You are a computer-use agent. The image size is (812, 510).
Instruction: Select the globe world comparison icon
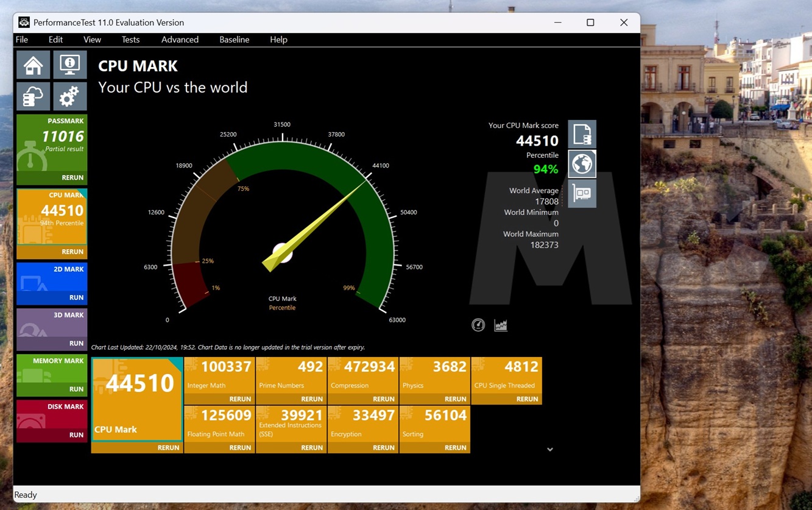tap(582, 164)
